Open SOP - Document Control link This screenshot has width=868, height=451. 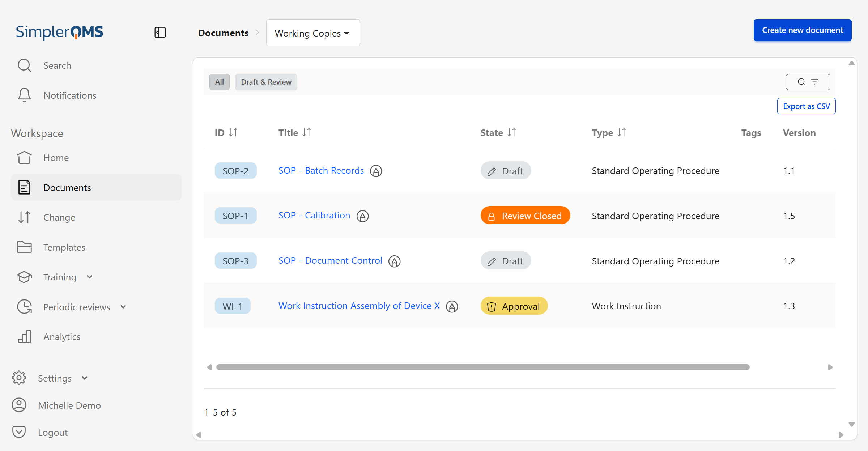coord(330,260)
